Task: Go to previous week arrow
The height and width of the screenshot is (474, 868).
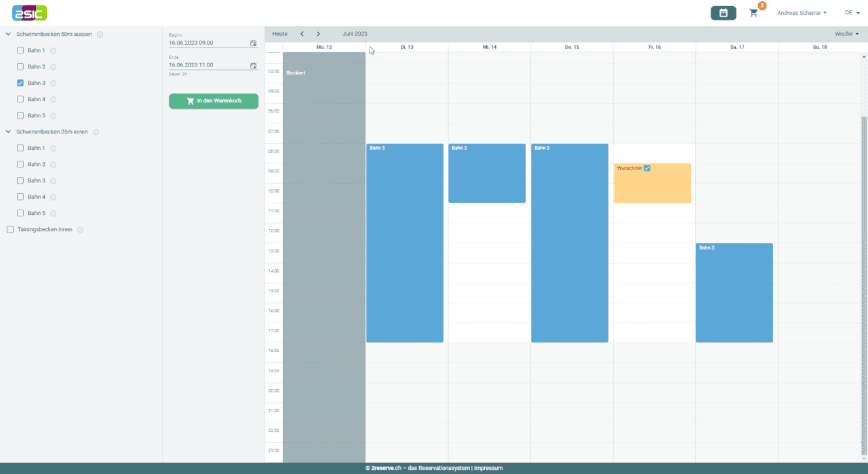Action: click(302, 34)
